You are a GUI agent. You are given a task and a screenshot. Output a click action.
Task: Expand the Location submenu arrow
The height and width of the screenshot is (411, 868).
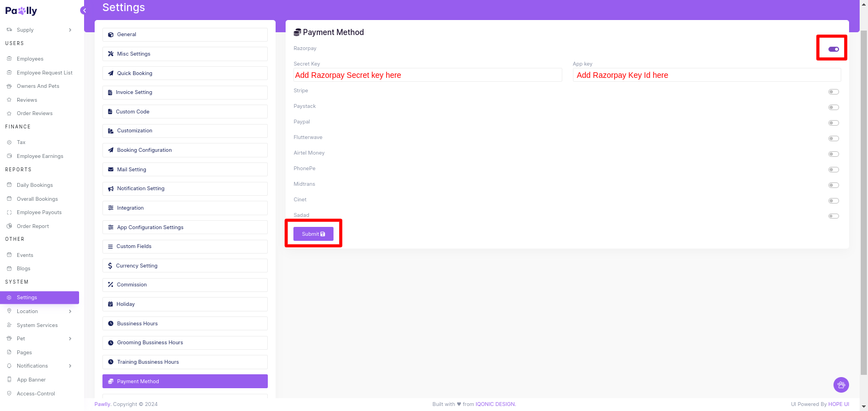(70, 311)
